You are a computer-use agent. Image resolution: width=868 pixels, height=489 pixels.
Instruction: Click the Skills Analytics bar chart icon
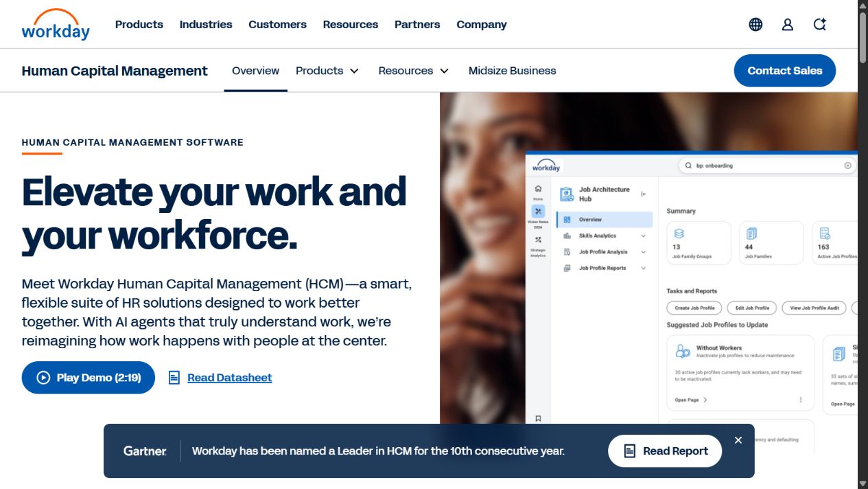[567, 236]
